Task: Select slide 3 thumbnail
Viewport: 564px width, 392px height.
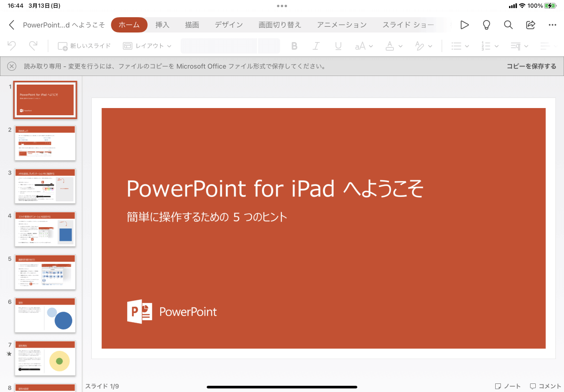Action: click(x=45, y=186)
